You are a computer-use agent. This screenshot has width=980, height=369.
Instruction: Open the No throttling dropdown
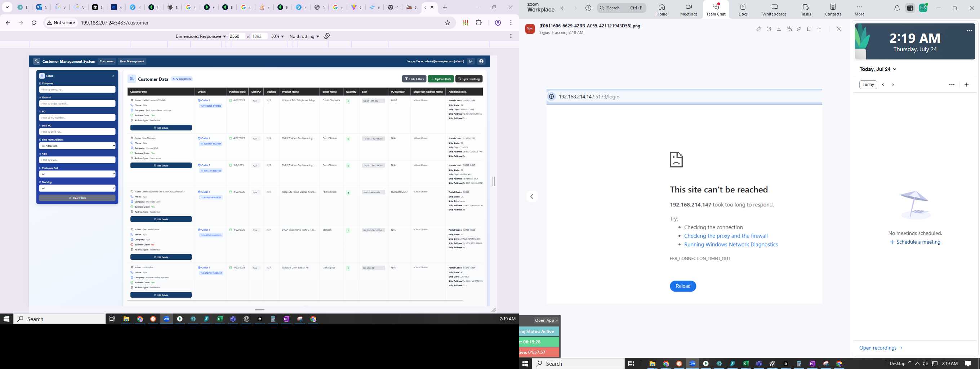click(304, 36)
